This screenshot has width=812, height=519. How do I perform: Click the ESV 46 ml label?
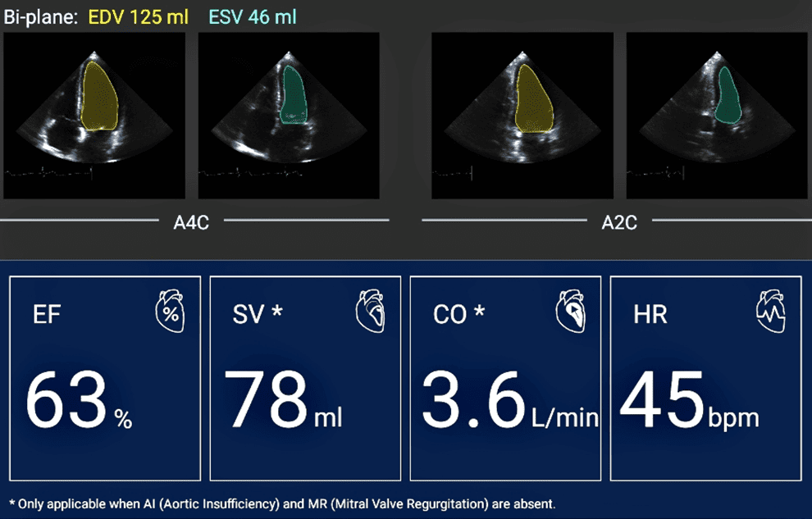pyautogui.click(x=253, y=17)
